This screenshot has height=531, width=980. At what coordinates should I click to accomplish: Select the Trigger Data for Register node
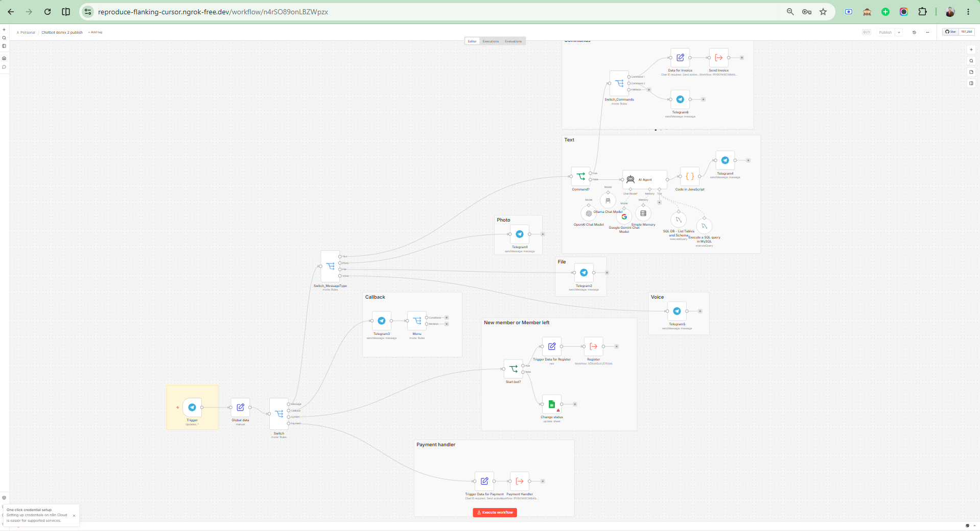click(x=552, y=346)
